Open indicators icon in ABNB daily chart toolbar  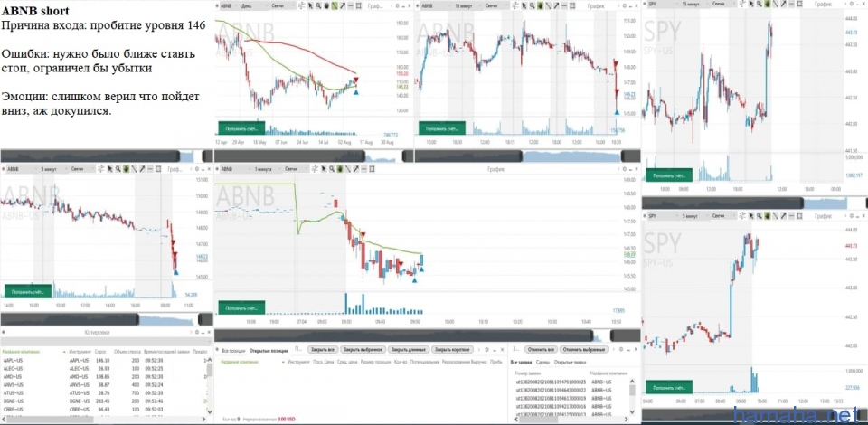coord(302,5)
